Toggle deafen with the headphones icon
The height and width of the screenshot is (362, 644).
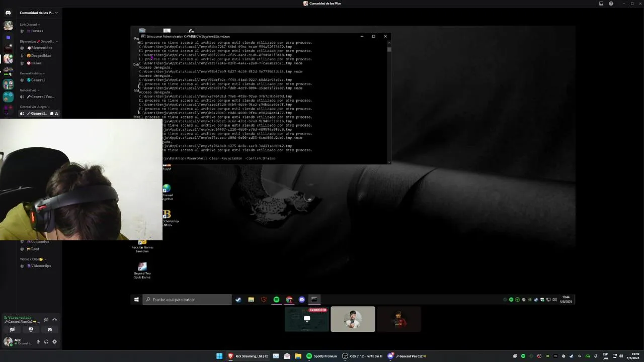tap(46, 342)
